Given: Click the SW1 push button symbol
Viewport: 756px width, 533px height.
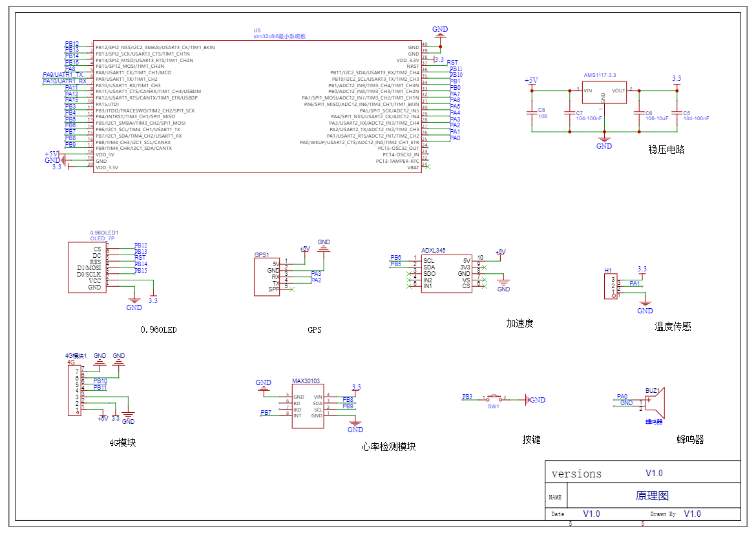Looking at the screenshot, I should (x=494, y=399).
